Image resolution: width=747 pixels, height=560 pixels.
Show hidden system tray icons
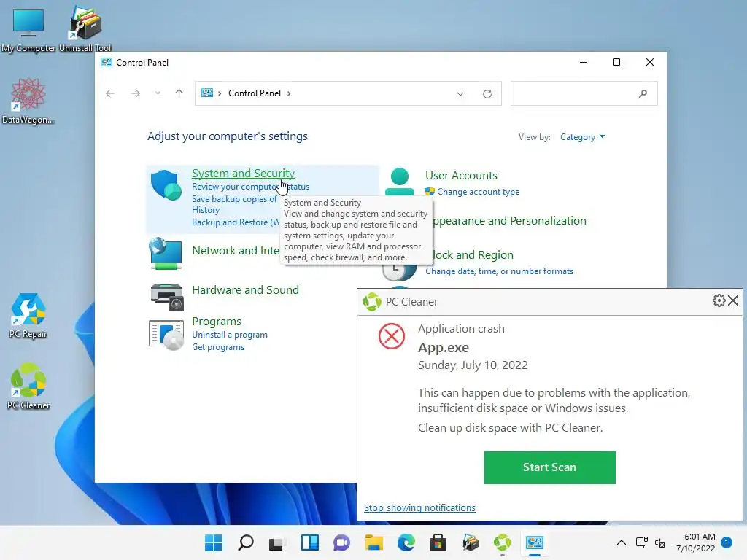622,542
